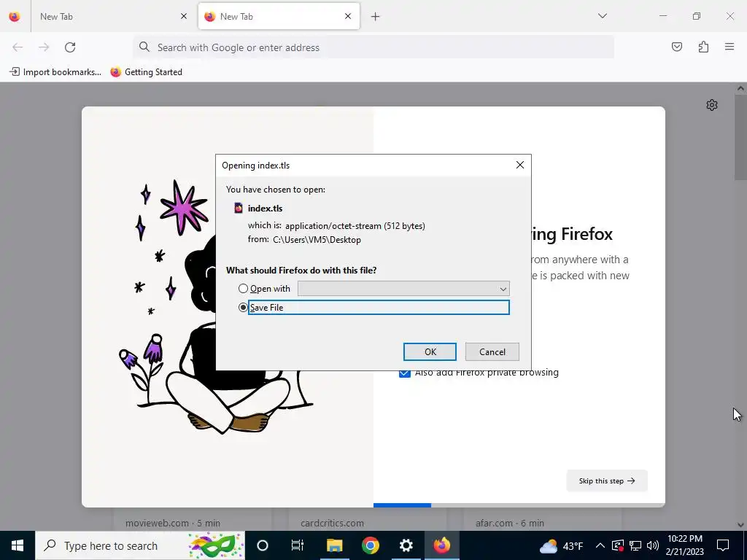Click the taskbar search box
Image resolution: width=747 pixels, height=560 pixels.
click(140, 545)
